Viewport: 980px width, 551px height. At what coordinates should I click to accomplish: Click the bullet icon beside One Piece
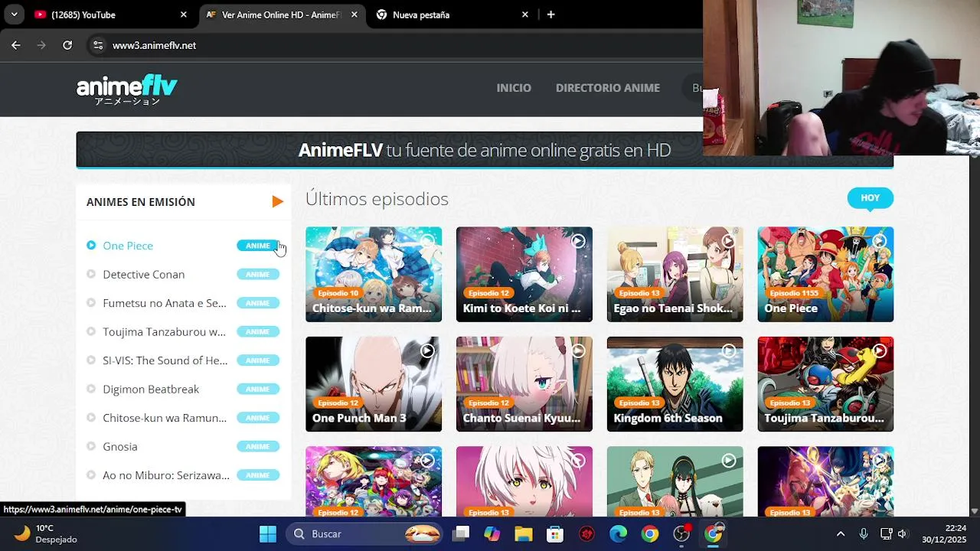(91, 246)
